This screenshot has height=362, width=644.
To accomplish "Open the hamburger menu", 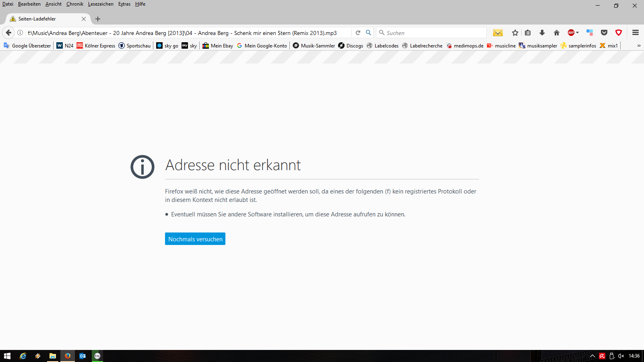I will pyautogui.click(x=636, y=33).
